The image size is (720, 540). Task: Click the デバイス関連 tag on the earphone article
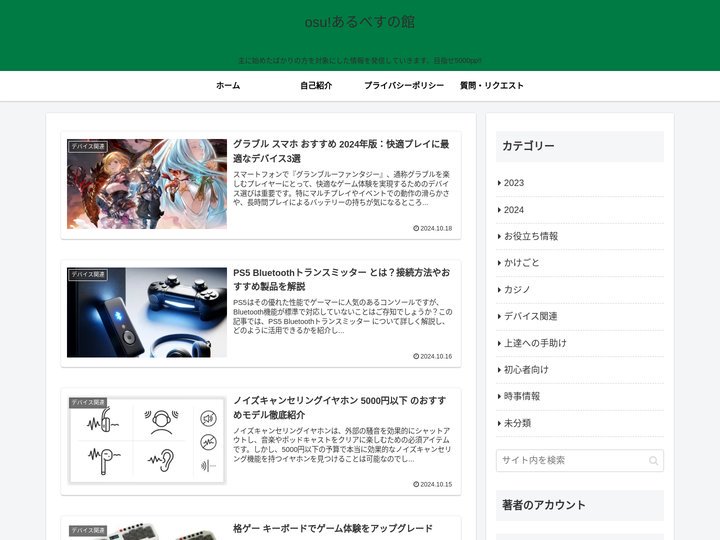pos(88,402)
